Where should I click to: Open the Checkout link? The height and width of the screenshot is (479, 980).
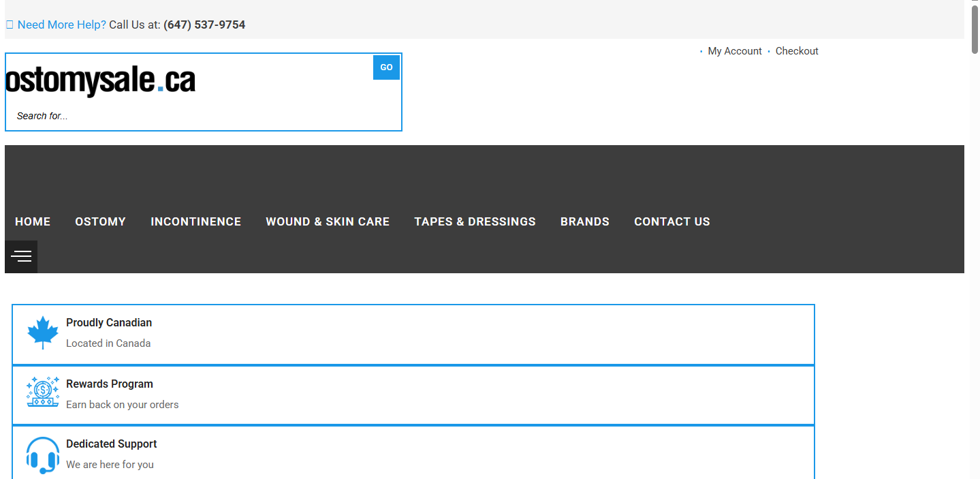pyautogui.click(x=797, y=51)
